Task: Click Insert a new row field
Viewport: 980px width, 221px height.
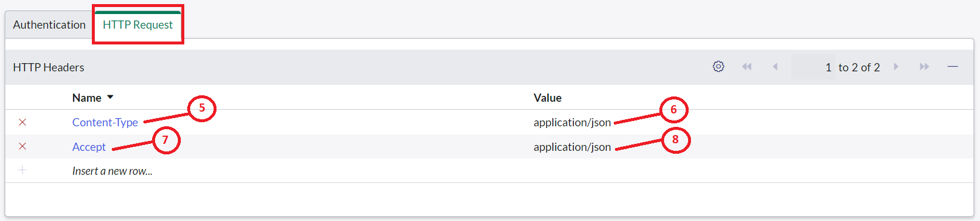Action: click(112, 171)
